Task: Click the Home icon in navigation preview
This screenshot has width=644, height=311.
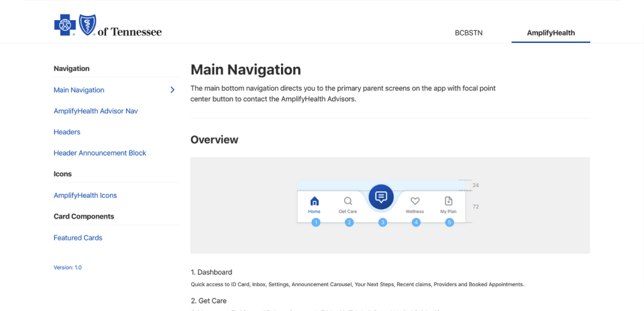Action: tap(315, 201)
